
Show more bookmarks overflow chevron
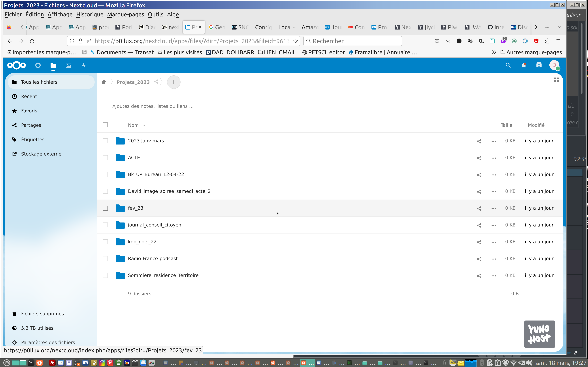(494, 52)
